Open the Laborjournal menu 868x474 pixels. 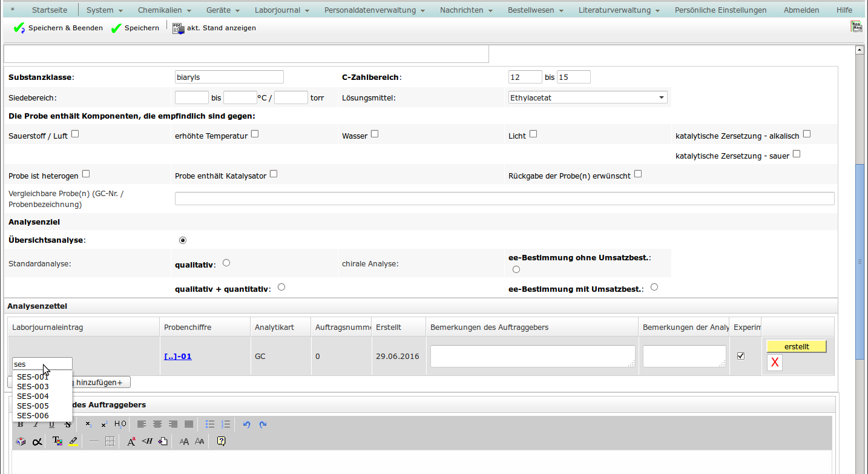[281, 10]
